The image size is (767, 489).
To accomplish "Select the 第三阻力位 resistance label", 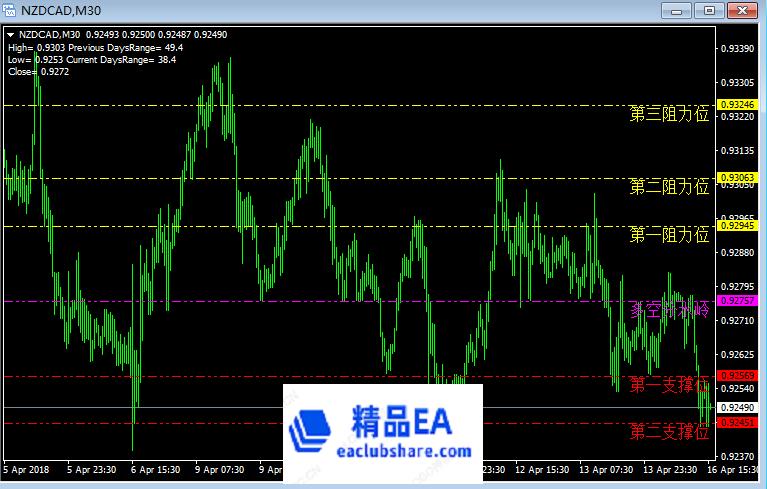I will 669,114.
